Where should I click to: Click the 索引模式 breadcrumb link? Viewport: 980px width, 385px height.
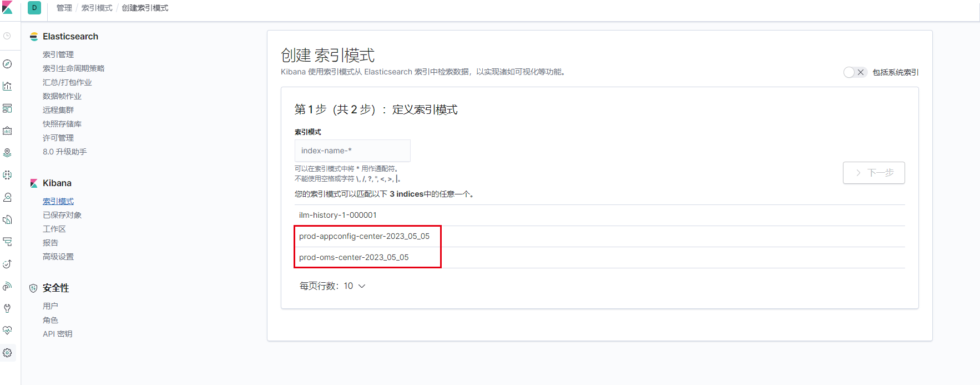(x=97, y=8)
